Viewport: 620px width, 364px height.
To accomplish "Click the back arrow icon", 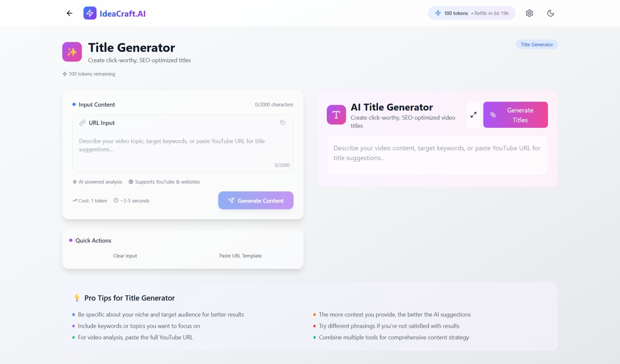I will (70, 13).
